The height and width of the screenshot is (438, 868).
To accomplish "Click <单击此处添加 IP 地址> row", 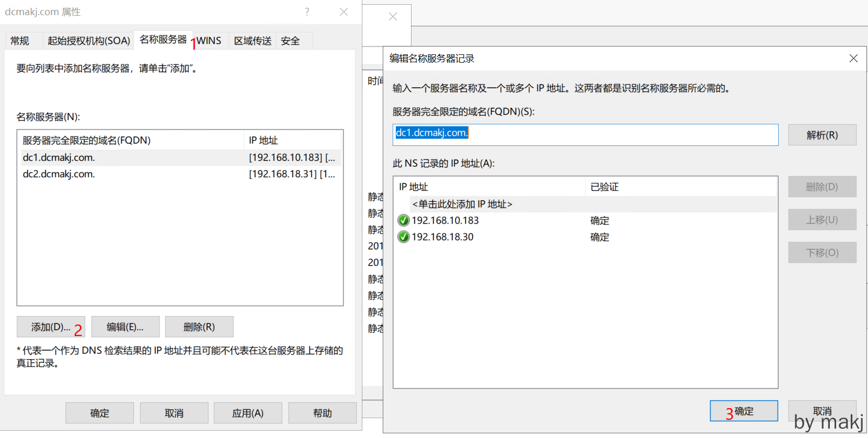I will (x=462, y=204).
